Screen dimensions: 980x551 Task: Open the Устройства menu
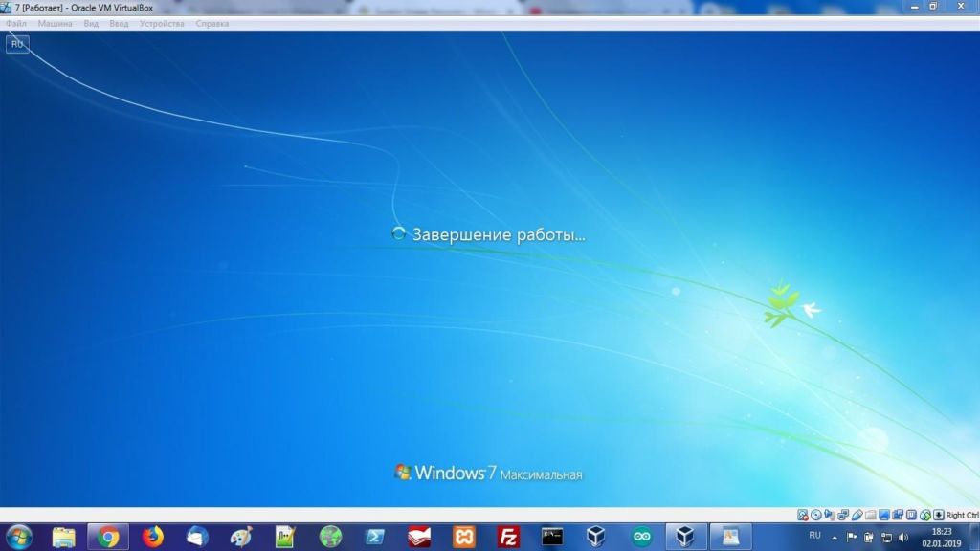[x=162, y=24]
